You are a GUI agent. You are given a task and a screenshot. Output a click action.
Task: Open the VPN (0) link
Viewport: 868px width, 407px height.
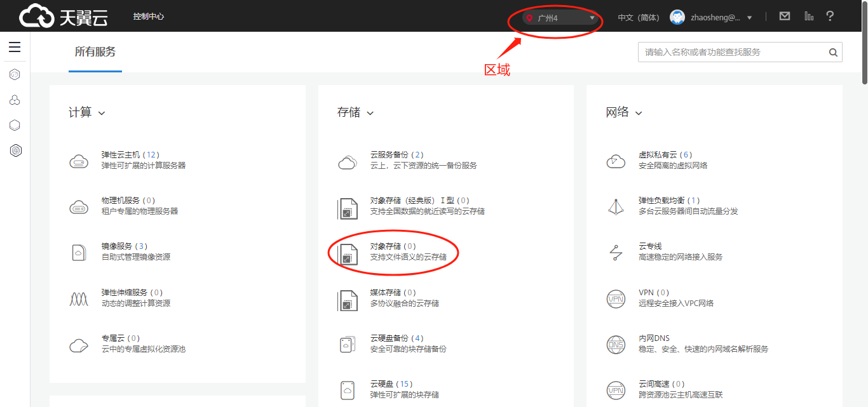654,292
